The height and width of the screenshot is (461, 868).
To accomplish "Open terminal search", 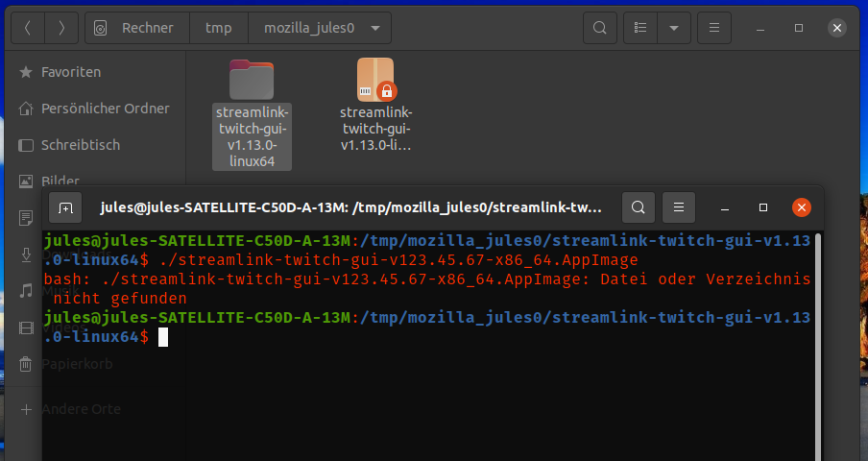I will [x=639, y=207].
